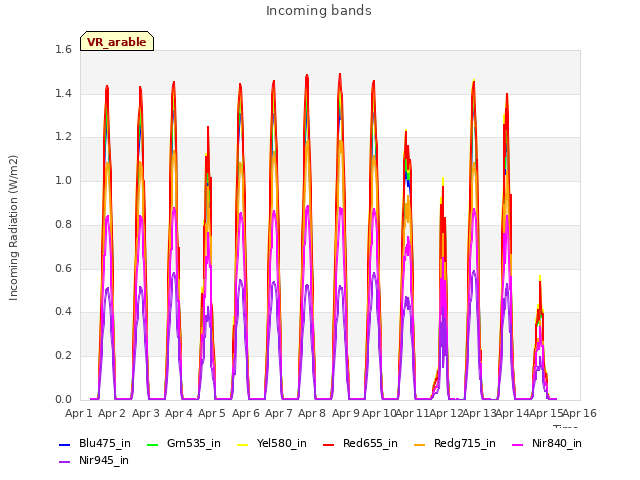
Task: Click the Blu475_in blue legend swatch
Action: pyautogui.click(x=64, y=444)
